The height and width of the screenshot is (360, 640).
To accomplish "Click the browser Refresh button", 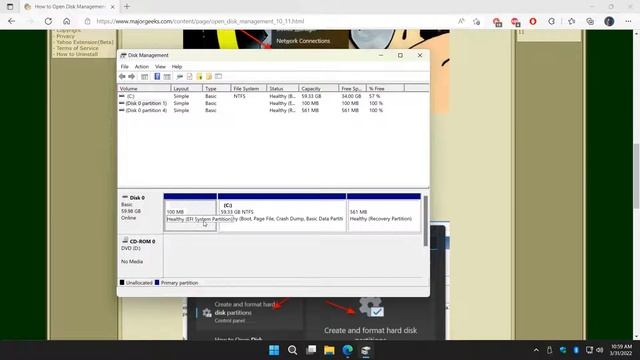I will [48, 21].
